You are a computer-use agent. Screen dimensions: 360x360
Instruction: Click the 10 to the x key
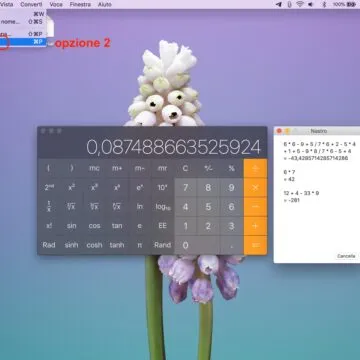click(162, 188)
